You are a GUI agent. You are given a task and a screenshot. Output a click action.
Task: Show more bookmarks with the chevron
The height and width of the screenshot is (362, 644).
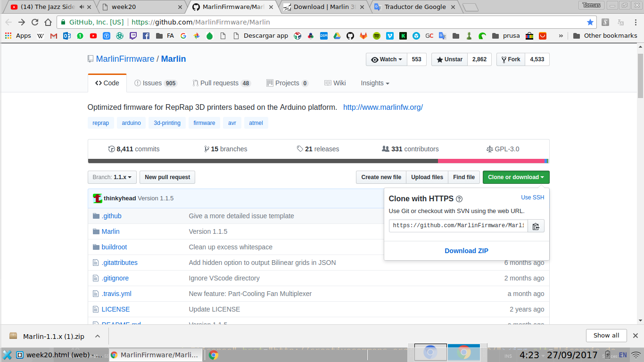pos(561,36)
